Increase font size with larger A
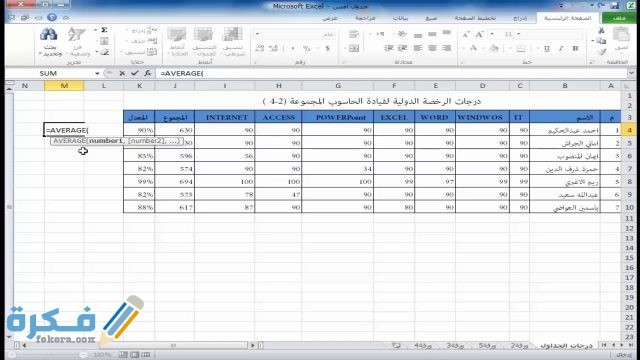 480,35
